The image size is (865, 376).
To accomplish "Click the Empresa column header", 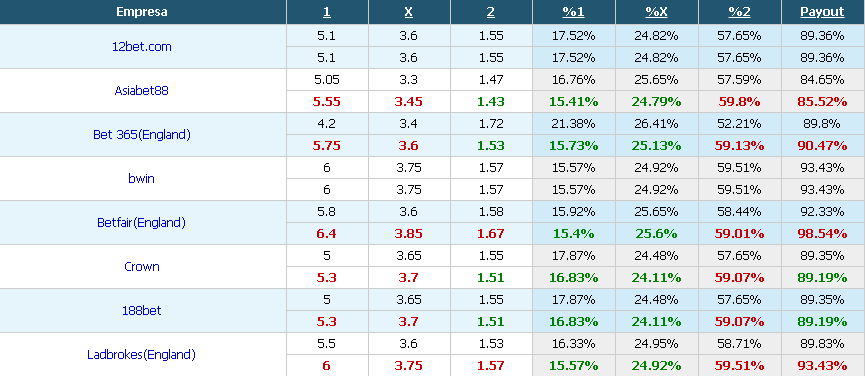I will 142,12.
